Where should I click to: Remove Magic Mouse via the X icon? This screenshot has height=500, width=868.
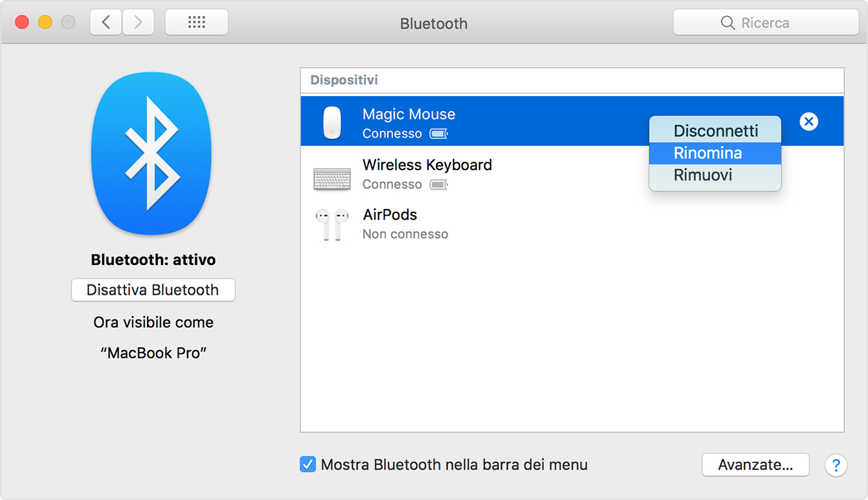point(808,121)
